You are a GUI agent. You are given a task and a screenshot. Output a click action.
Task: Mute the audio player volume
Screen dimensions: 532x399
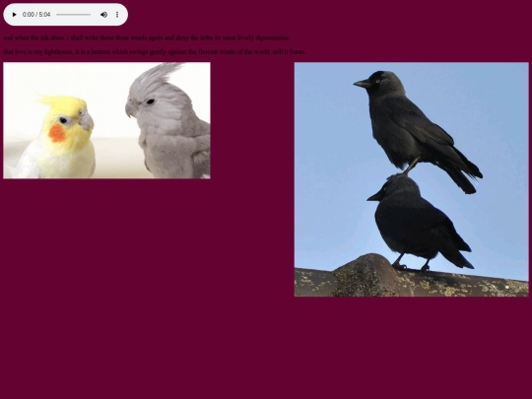click(103, 15)
